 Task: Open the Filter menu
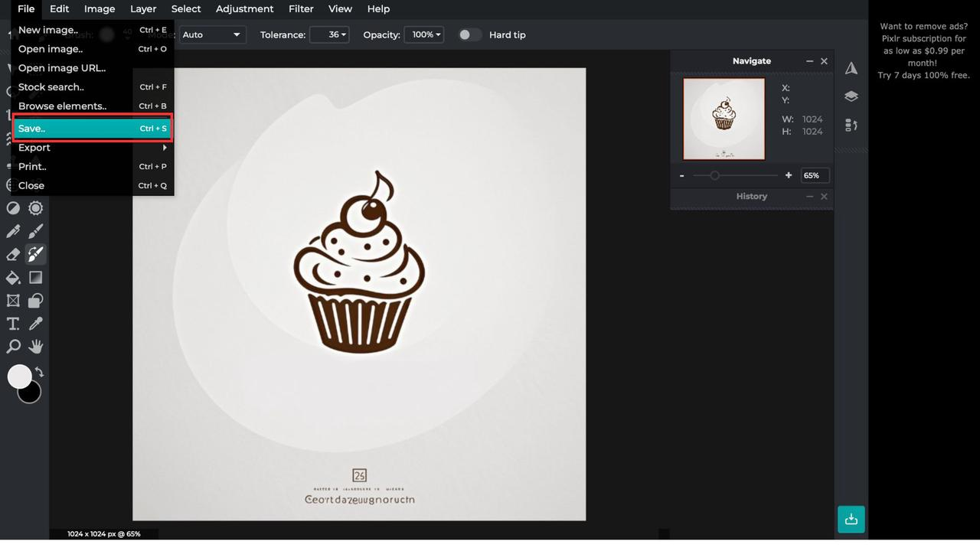301,9
